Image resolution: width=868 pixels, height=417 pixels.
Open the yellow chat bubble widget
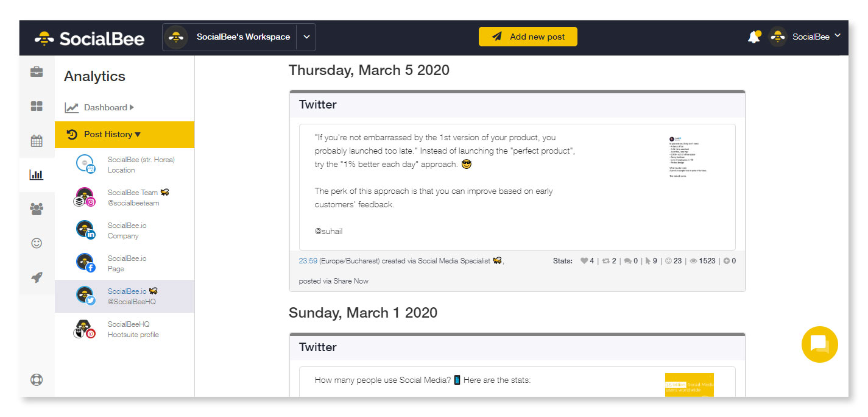[819, 344]
